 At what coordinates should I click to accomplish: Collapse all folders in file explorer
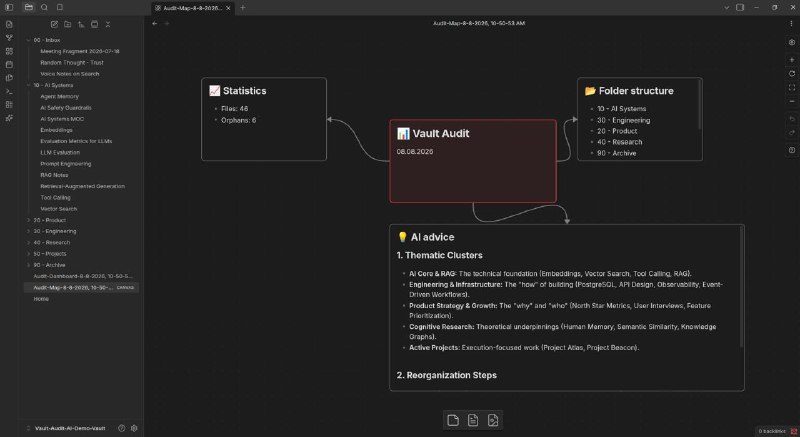click(x=108, y=24)
